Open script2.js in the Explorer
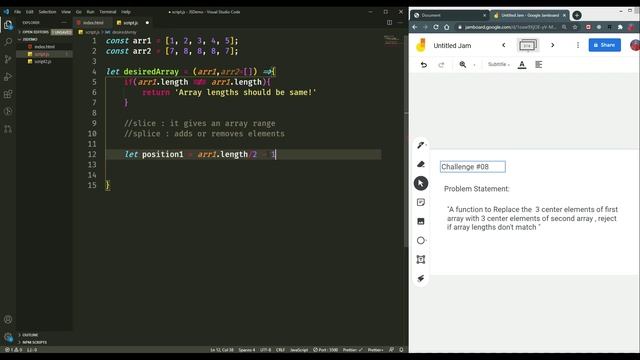This screenshot has width=640, height=360. 42,61
